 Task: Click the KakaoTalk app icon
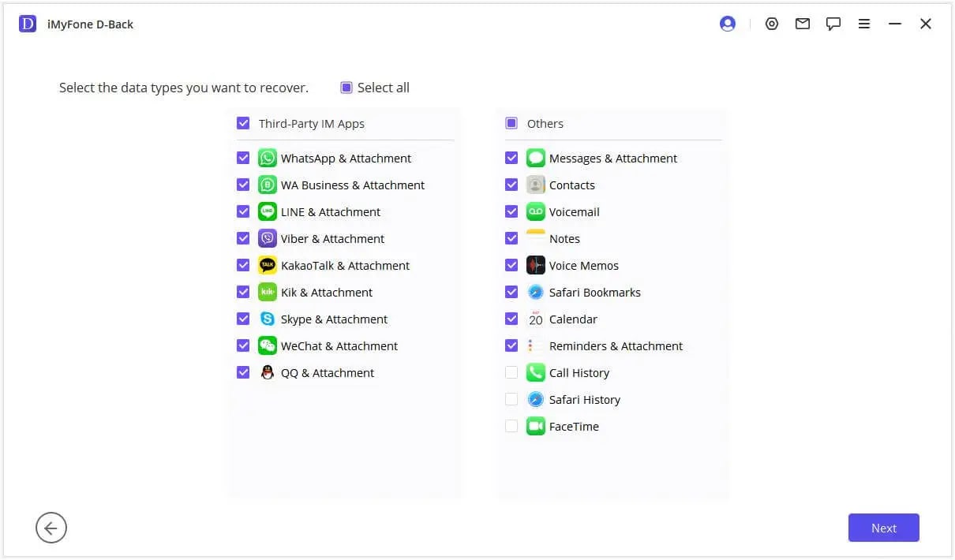point(268,265)
